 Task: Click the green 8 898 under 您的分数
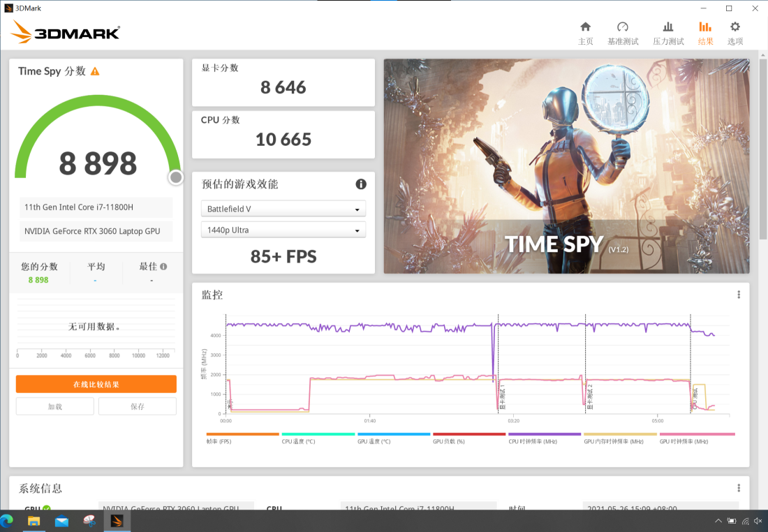point(38,280)
